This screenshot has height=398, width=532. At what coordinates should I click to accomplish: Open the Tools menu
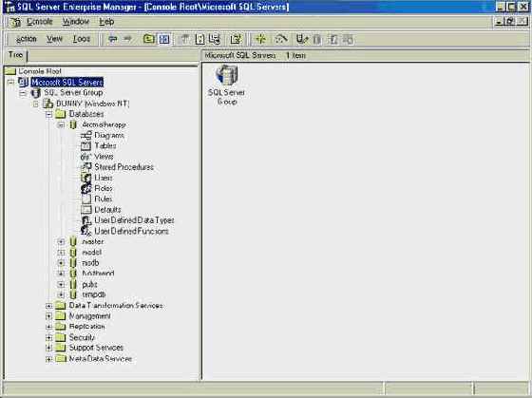(82, 39)
